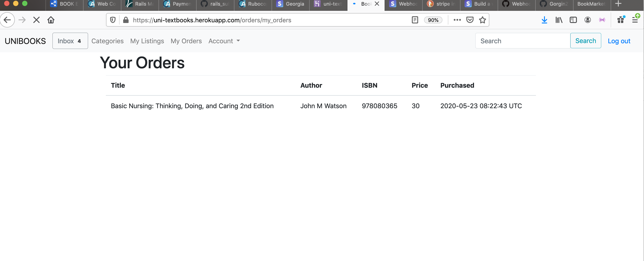Open Firefox account avatar icon
This screenshot has height=261, width=644.
tap(587, 20)
